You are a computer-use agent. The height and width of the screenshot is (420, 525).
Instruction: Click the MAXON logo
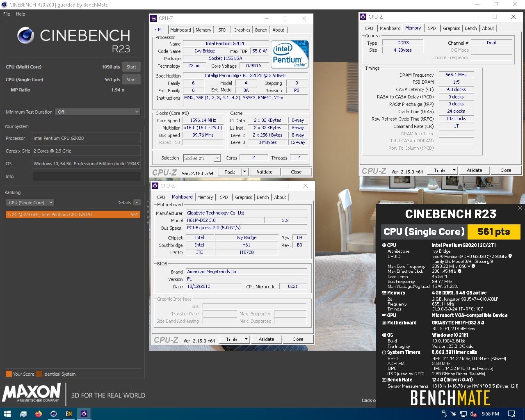pyautogui.click(x=32, y=393)
